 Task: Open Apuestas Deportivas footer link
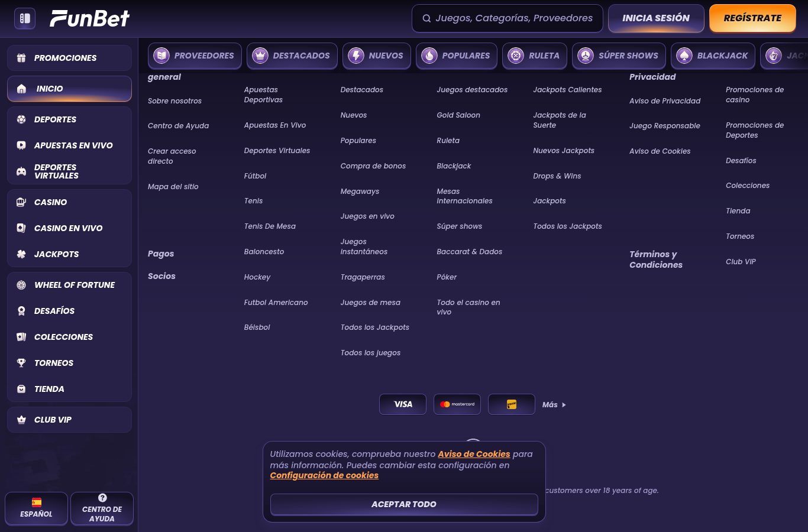pos(263,95)
